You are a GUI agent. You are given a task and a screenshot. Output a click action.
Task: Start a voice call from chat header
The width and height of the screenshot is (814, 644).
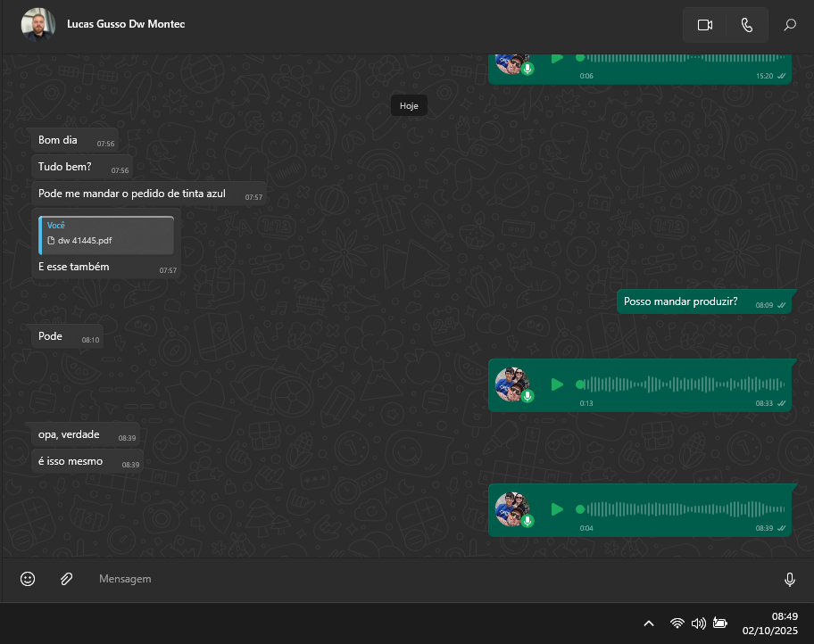click(746, 25)
